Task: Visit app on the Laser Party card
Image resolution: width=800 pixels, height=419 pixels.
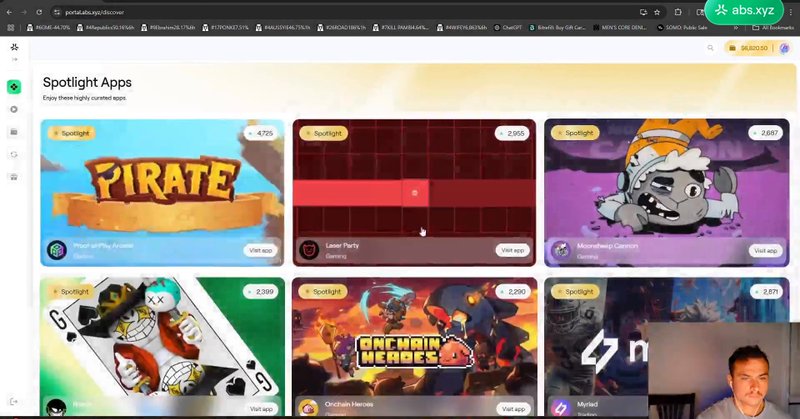Action: (x=512, y=250)
